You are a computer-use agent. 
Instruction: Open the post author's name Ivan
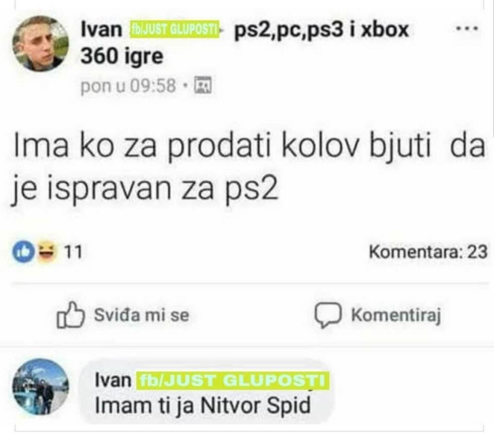(101, 30)
